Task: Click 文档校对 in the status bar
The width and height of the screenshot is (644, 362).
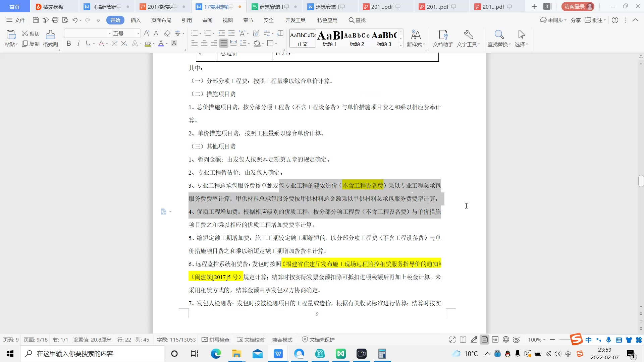Action: (x=251, y=340)
